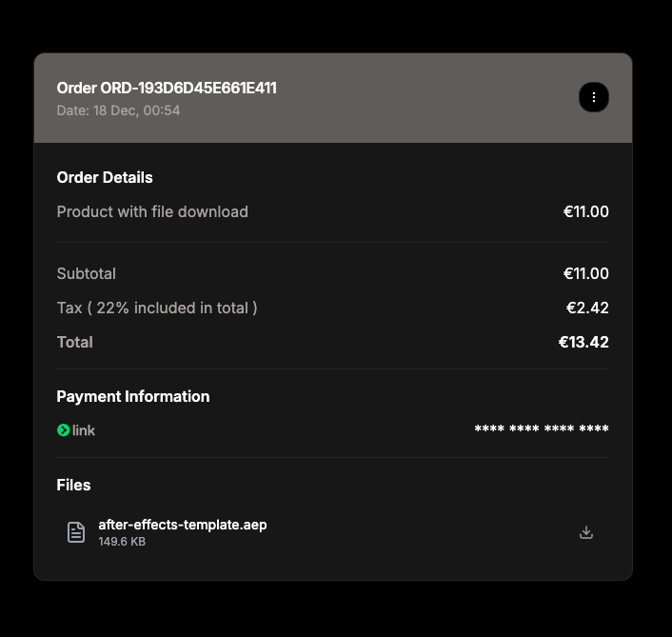Click the masked card number
Viewport: 672px width, 637px height.
542,428
